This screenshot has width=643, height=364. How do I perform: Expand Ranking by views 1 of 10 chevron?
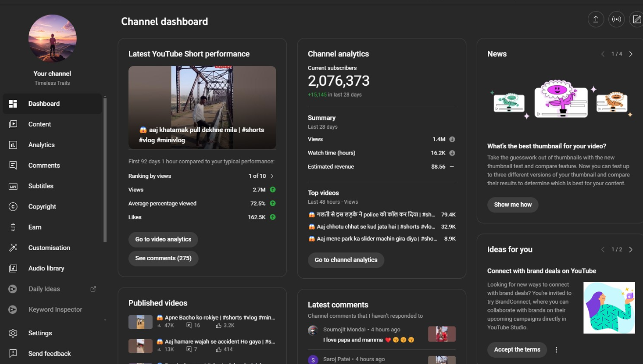[x=272, y=176]
